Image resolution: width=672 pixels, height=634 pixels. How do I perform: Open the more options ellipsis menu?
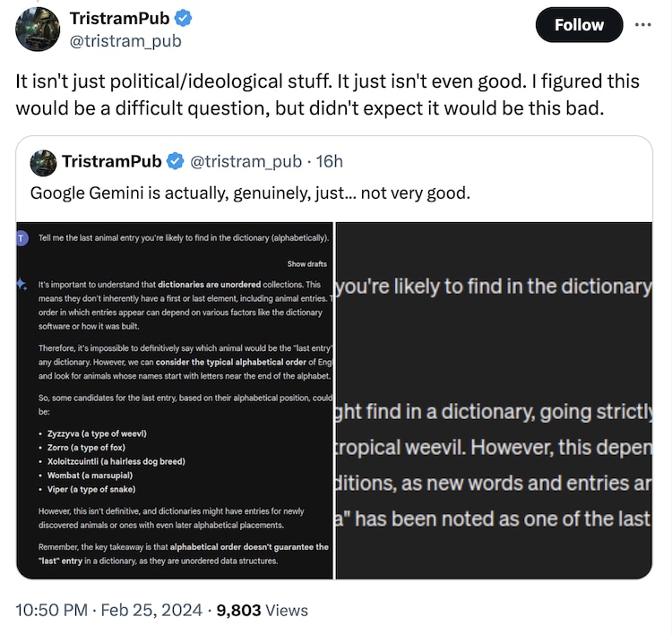[642, 24]
